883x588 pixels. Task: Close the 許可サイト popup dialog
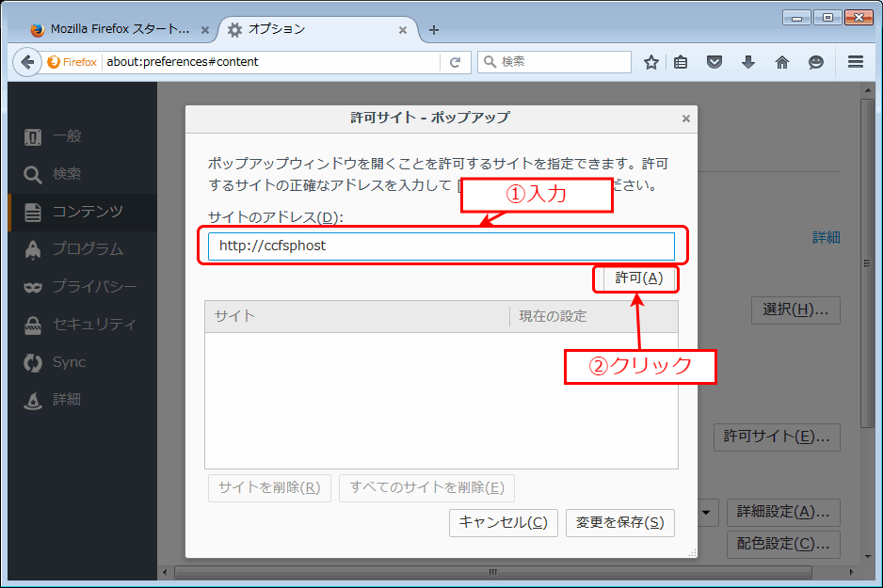(x=686, y=119)
